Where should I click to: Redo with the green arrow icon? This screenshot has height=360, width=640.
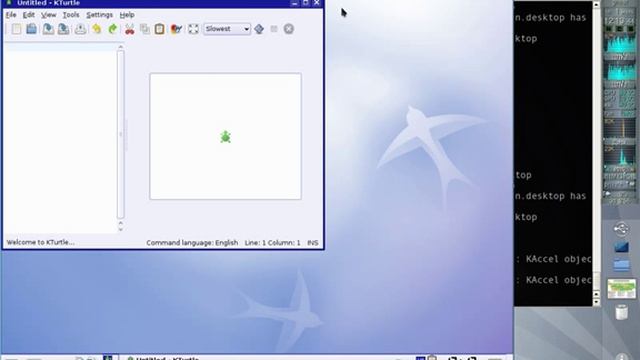click(x=113, y=29)
